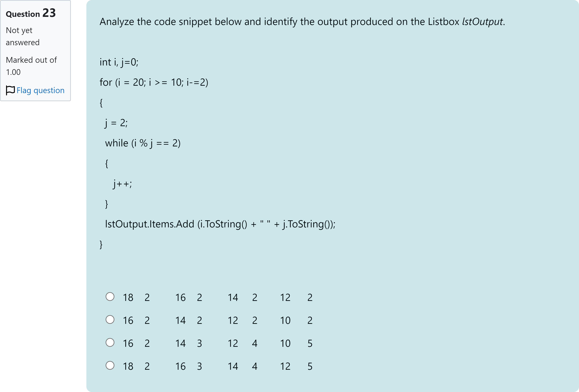Open the Flag question link

click(x=40, y=90)
